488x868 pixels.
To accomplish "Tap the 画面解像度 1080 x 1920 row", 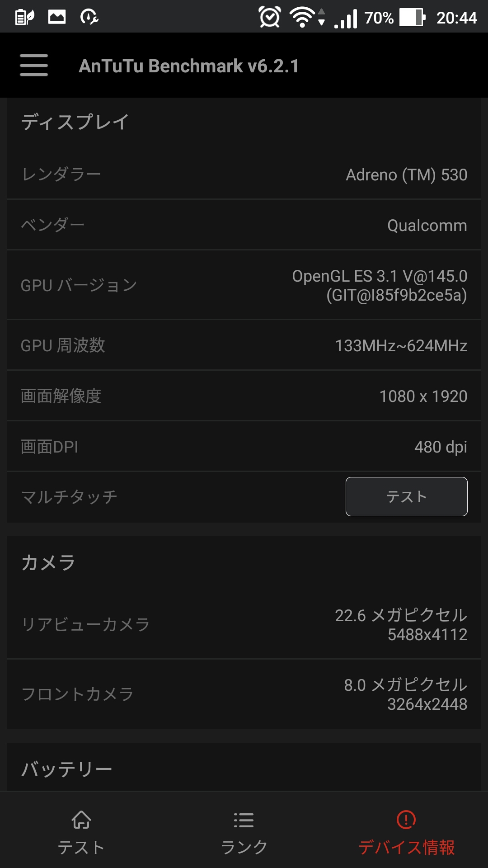I will click(x=244, y=396).
